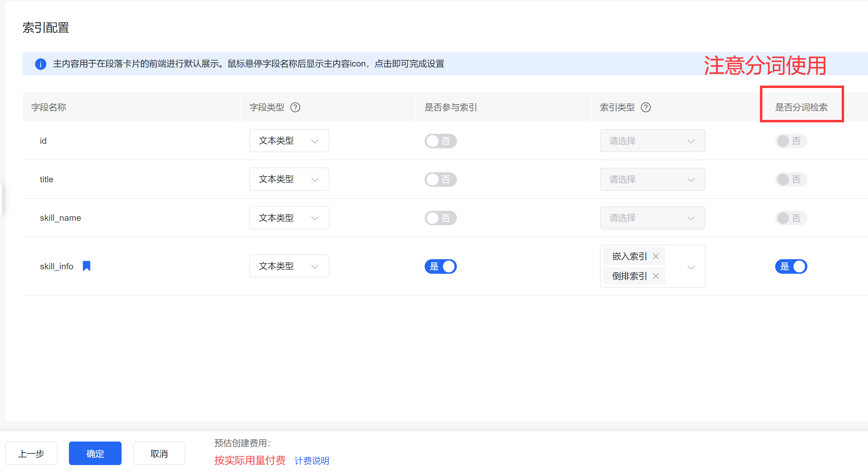Image resolution: width=868 pixels, height=472 pixels.
Task: Click the blue info icon in banner
Action: point(41,64)
